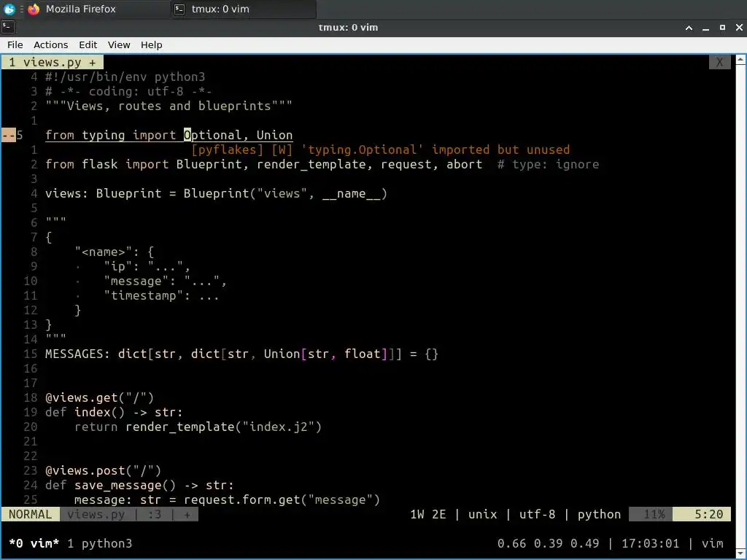Click the 'Views, routes and blueprints' docstring

(169, 106)
